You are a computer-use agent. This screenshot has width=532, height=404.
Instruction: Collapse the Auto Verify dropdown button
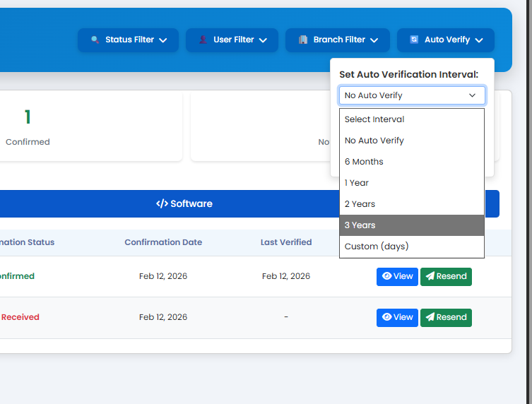tap(446, 40)
